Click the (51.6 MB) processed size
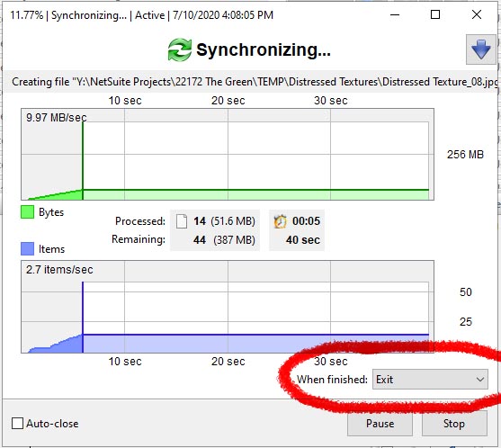Screen dimensions: 501x448 pyautogui.click(x=233, y=221)
